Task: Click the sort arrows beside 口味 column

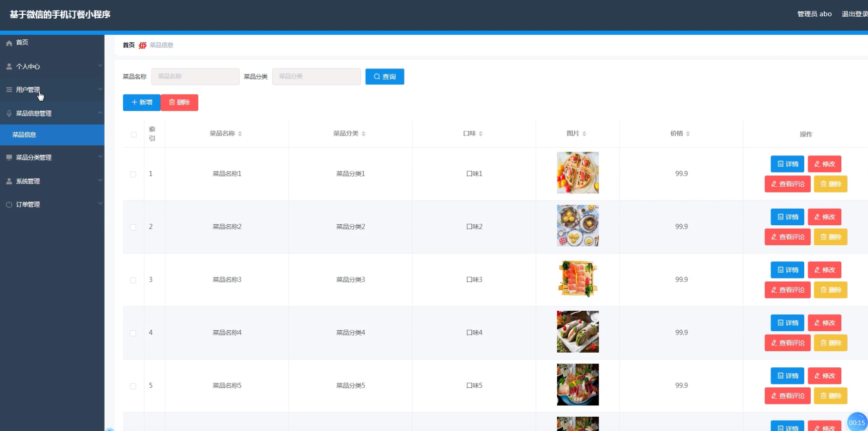Action: pos(481,134)
